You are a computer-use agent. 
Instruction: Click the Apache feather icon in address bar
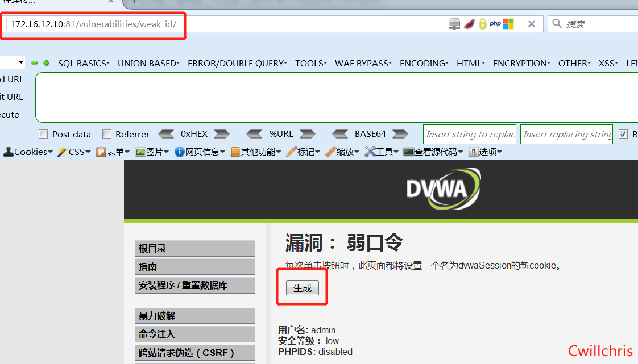[469, 24]
